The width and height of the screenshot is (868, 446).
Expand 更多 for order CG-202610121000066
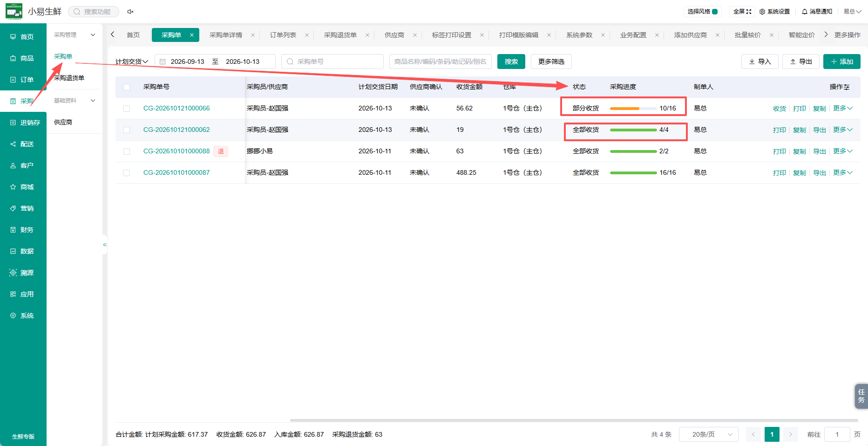coord(842,108)
